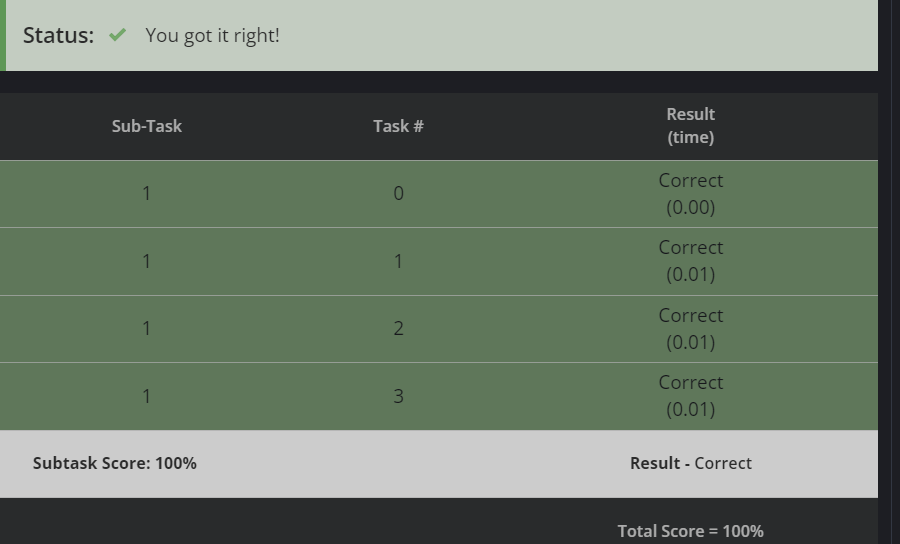
Task: Click the Status: label
Action: pos(58,36)
